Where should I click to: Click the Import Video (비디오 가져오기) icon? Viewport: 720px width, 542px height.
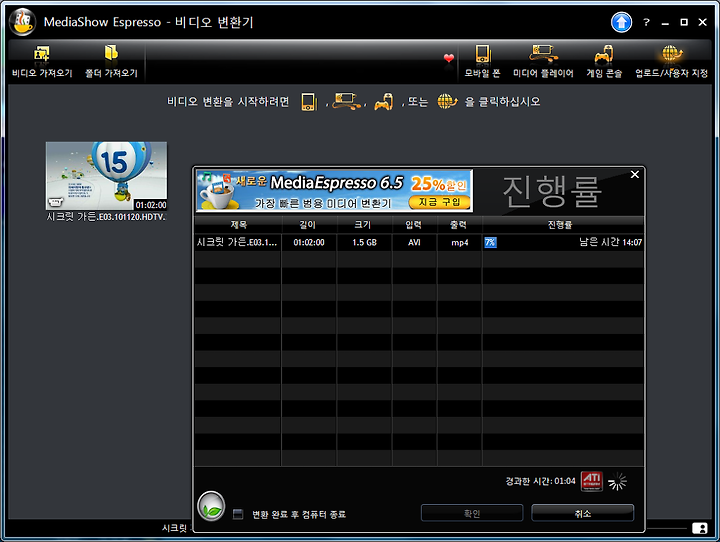point(42,54)
